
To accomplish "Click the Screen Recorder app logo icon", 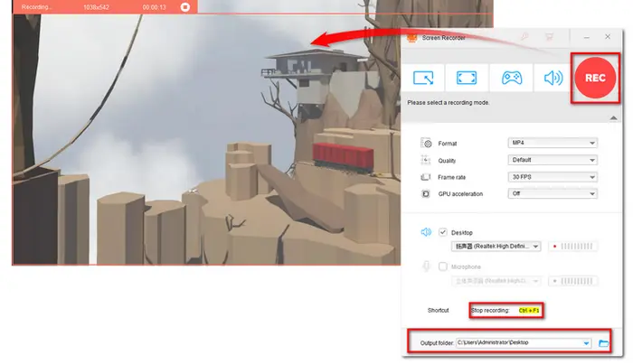I will pyautogui.click(x=411, y=38).
